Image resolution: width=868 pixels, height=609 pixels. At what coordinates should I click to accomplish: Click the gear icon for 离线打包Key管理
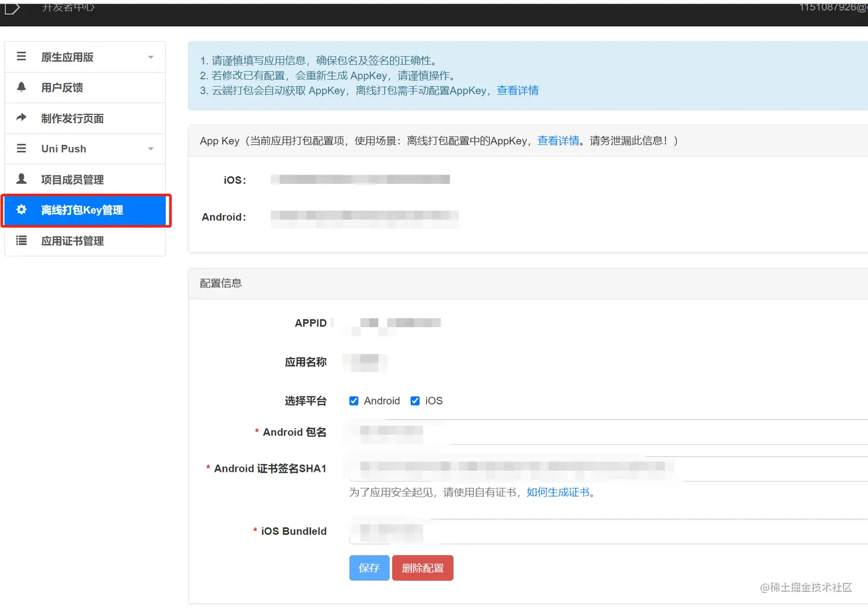tap(21, 210)
